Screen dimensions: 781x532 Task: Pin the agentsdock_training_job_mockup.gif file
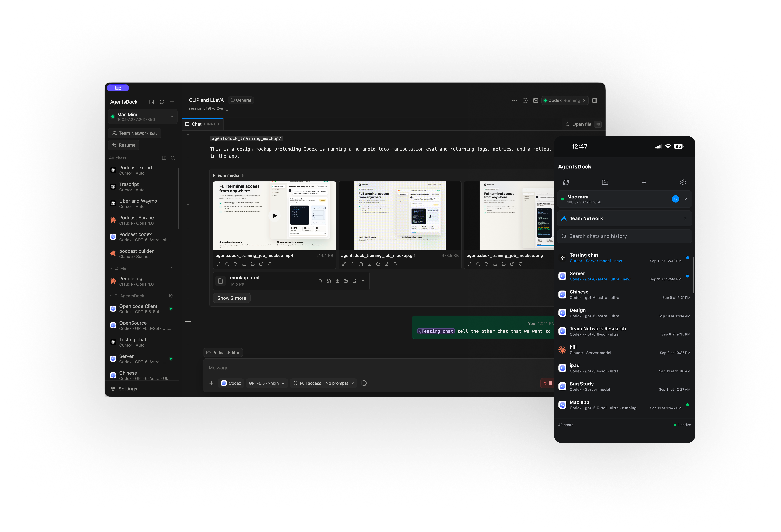pos(395,264)
